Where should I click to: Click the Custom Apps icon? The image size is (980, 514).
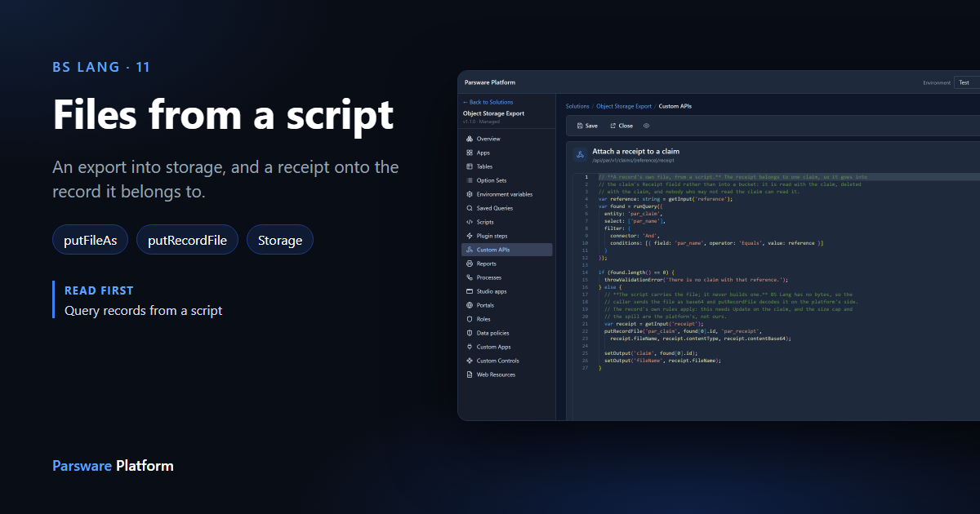point(469,347)
